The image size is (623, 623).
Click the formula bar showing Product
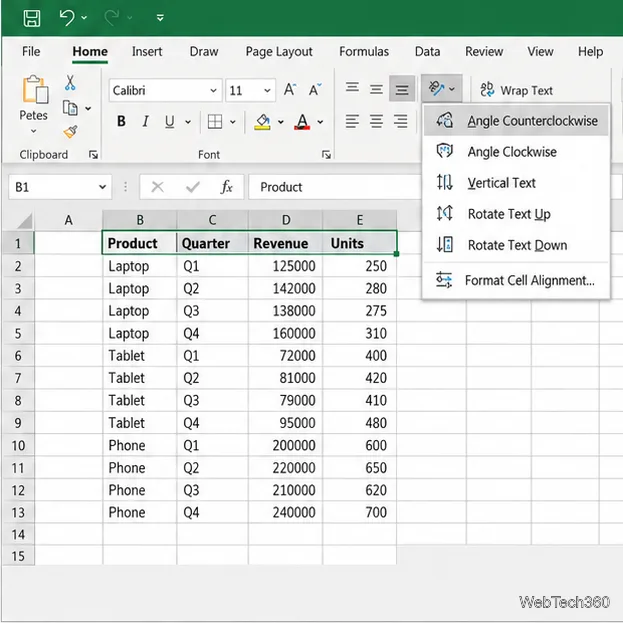[x=335, y=187]
